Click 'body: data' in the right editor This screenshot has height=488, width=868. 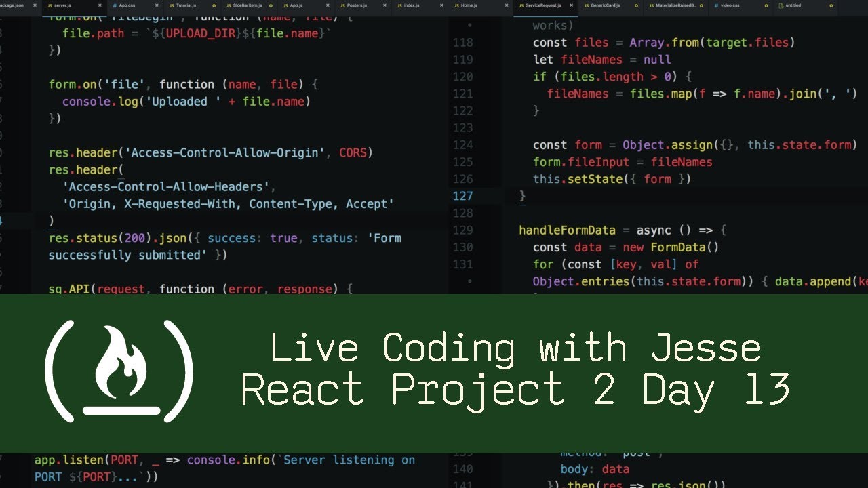pyautogui.click(x=595, y=469)
